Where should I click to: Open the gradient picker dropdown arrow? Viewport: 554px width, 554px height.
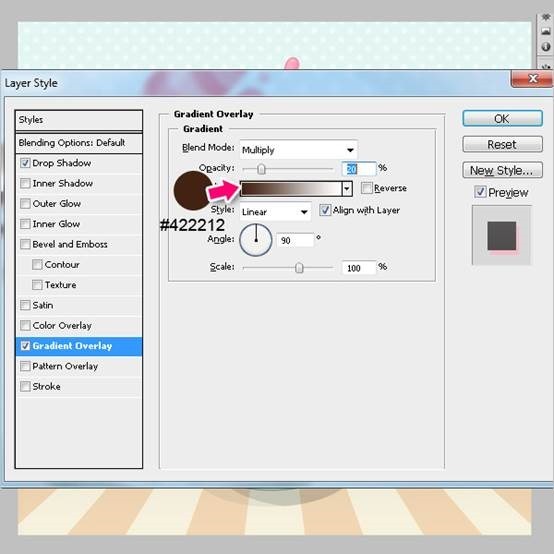pyautogui.click(x=347, y=189)
